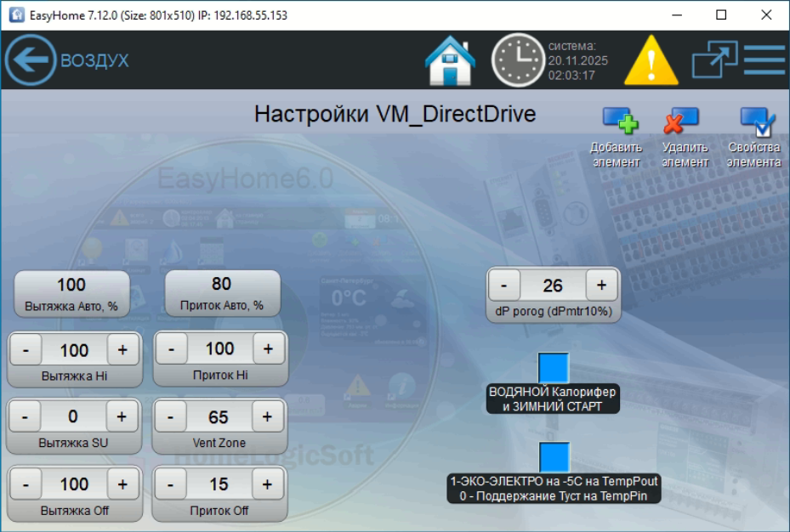Toggle the ЭКО-ЭЛЕКТРО mode blue switch
The image size is (790, 532).
click(x=554, y=457)
